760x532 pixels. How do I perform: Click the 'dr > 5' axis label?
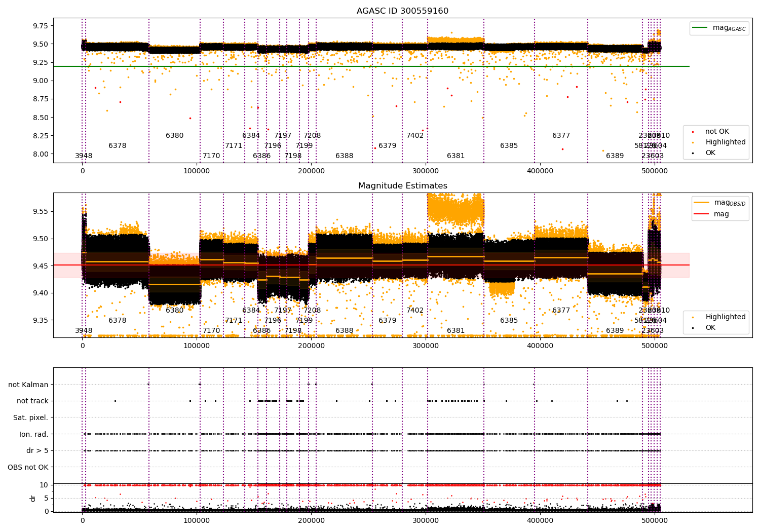pos(37,450)
